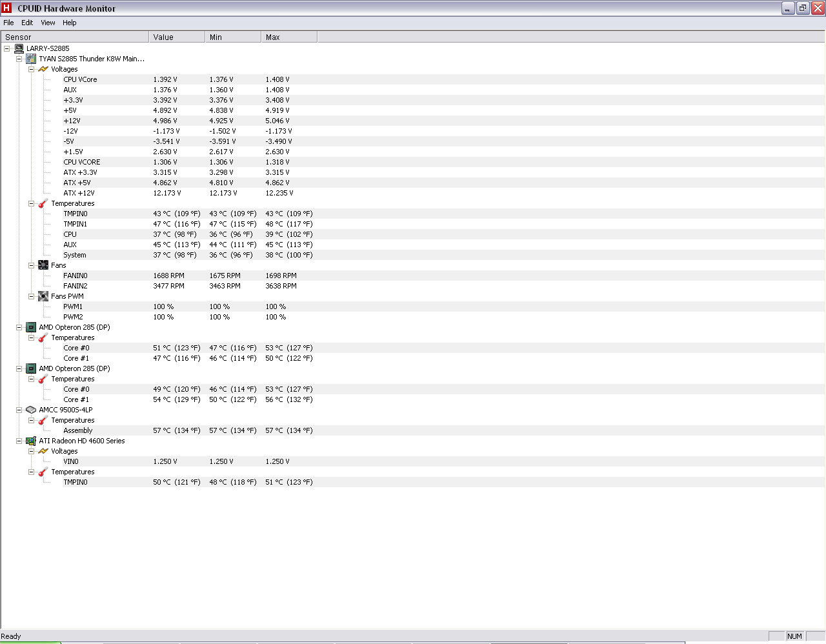Collapse Voltages under the TYAN mainboard
Screen dimensions: 826x644
point(32,69)
